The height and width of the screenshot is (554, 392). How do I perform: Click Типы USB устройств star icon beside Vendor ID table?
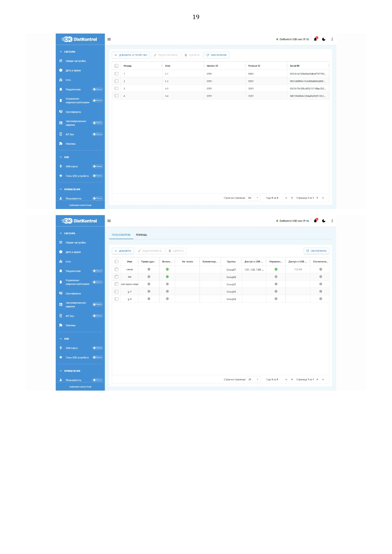click(x=61, y=176)
